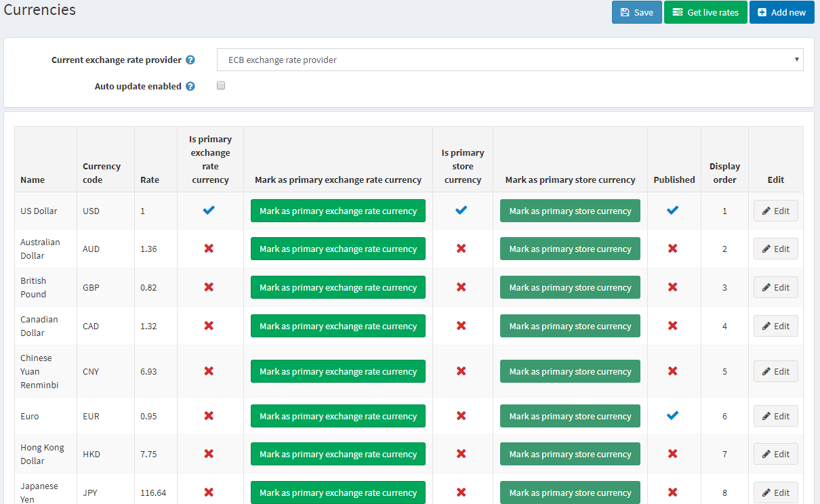This screenshot has height=504, width=820.
Task: Save the currency settings
Action: coord(636,12)
